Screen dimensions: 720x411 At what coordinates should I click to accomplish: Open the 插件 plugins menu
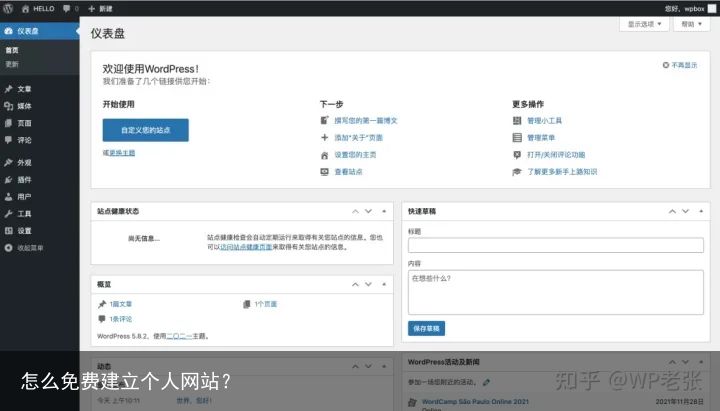[39, 179]
